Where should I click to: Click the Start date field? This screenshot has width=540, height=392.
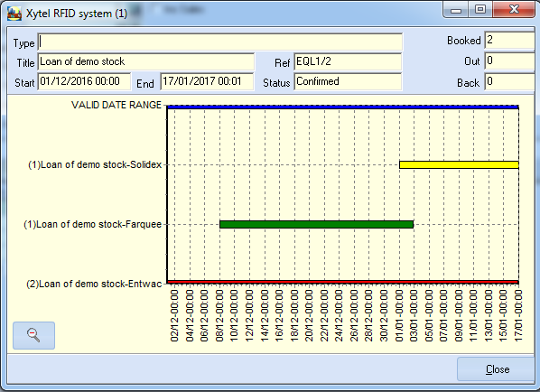84,81
